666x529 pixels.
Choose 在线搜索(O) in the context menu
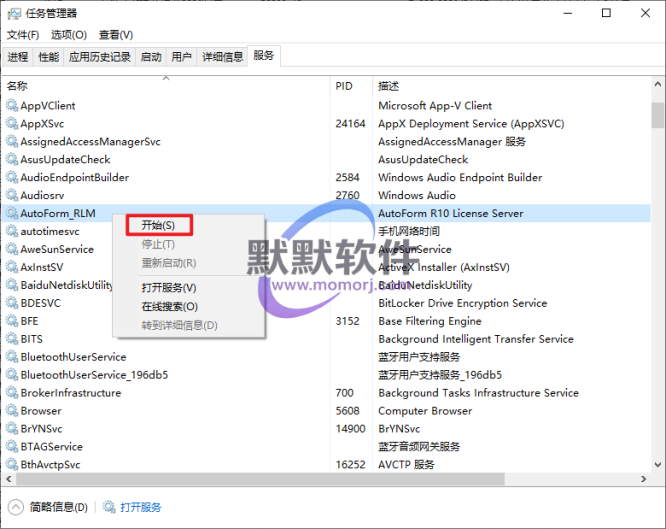pyautogui.click(x=168, y=306)
